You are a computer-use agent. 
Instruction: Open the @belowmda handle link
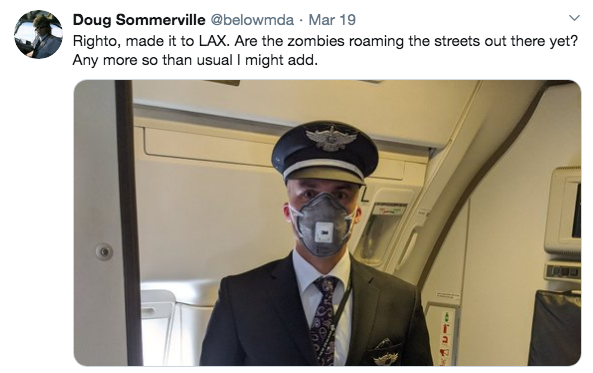[252, 20]
